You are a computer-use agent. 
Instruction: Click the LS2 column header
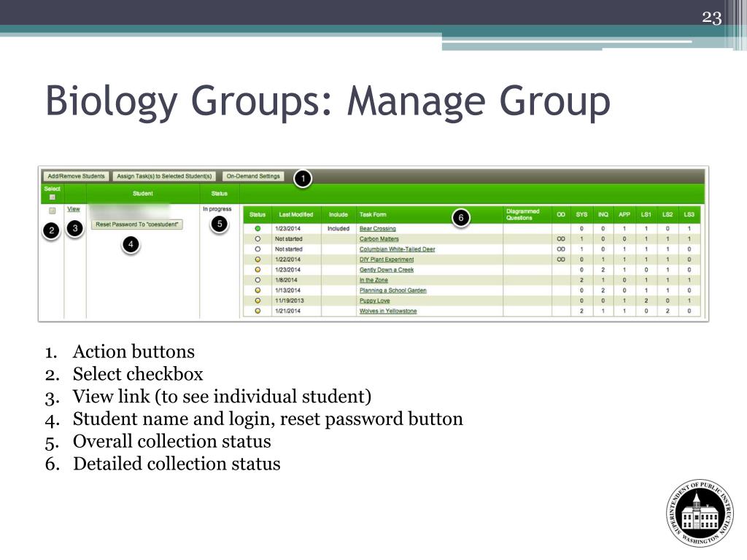(x=667, y=215)
